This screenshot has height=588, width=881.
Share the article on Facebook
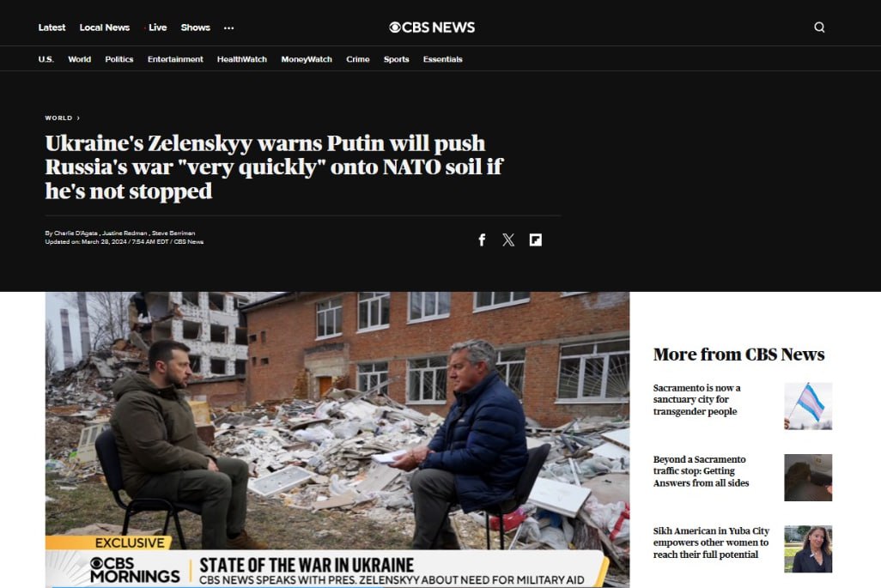point(482,239)
